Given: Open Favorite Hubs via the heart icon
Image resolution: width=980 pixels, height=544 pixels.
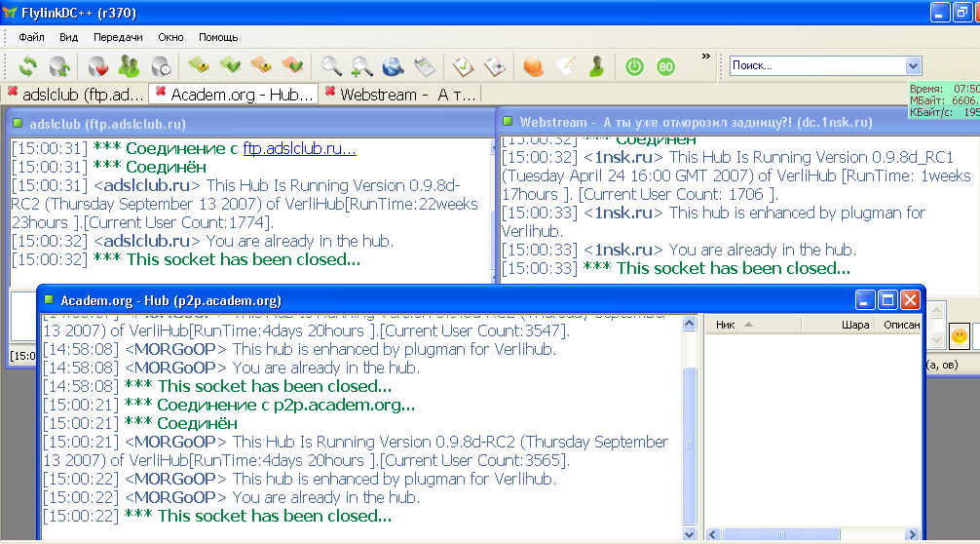Looking at the screenshot, I should [x=97, y=66].
